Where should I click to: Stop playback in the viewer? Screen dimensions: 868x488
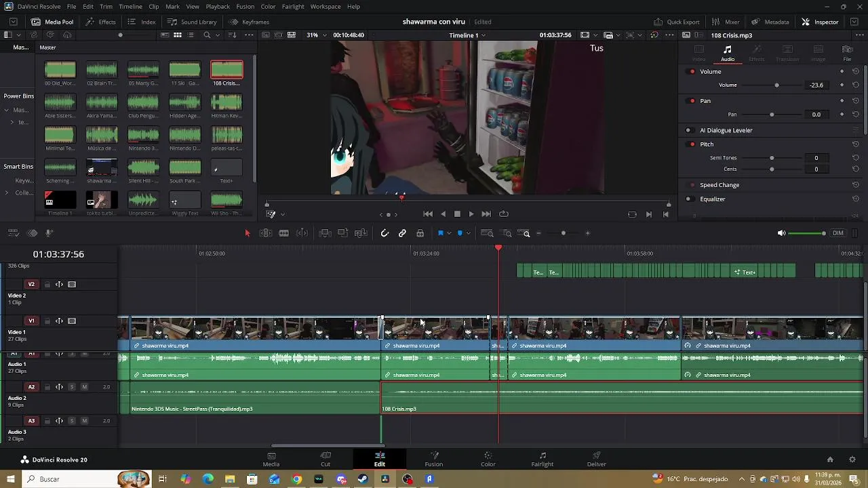click(457, 214)
